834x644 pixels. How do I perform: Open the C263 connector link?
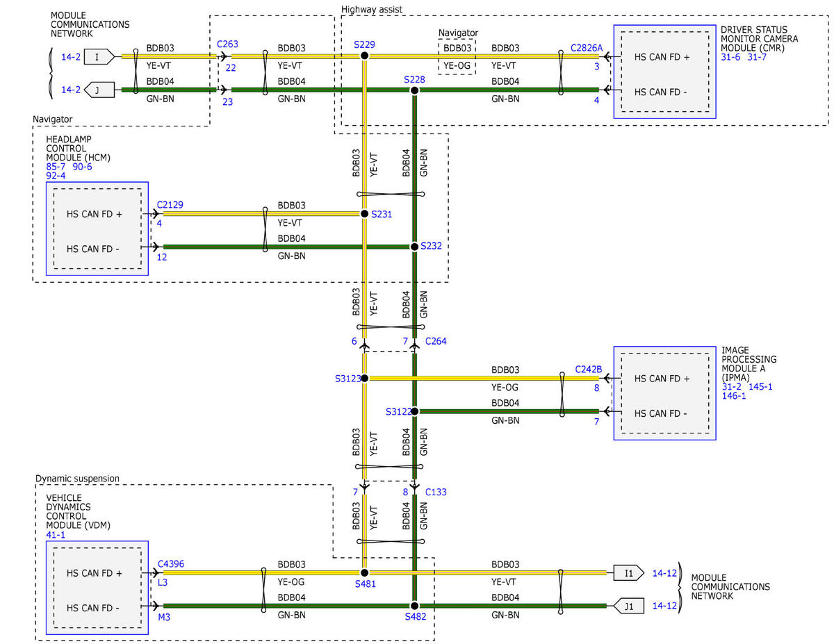point(227,44)
